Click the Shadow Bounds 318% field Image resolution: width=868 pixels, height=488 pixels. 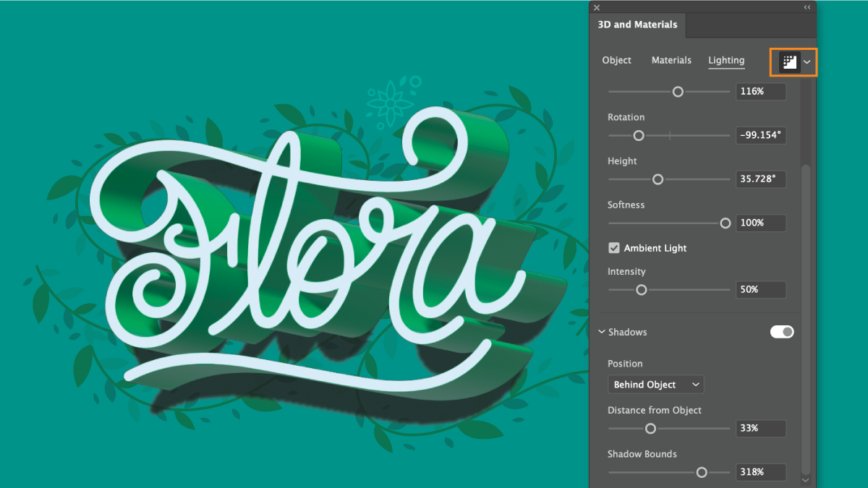point(761,472)
